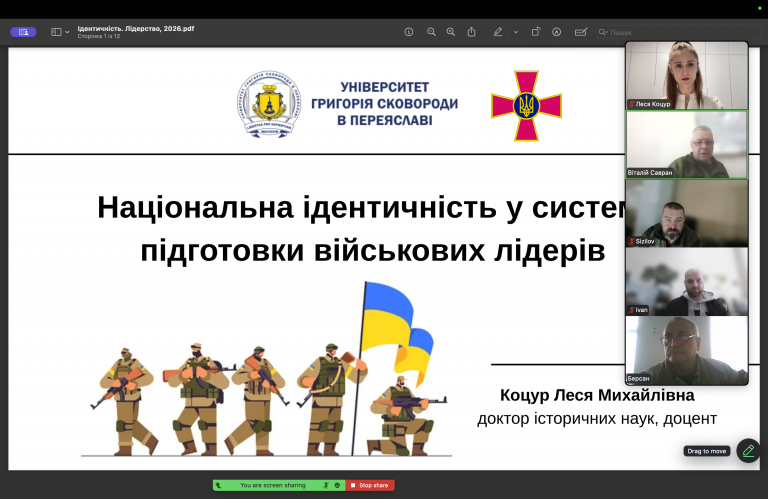Select Віталій Савран video thumbnail
The width and height of the screenshot is (768, 499).
click(687, 144)
